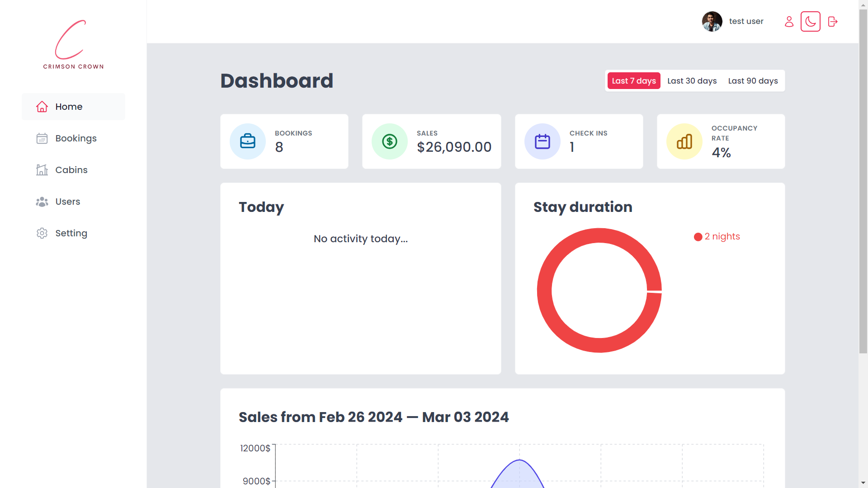Click the green dollar Sales icon
868x488 pixels.
point(389,141)
